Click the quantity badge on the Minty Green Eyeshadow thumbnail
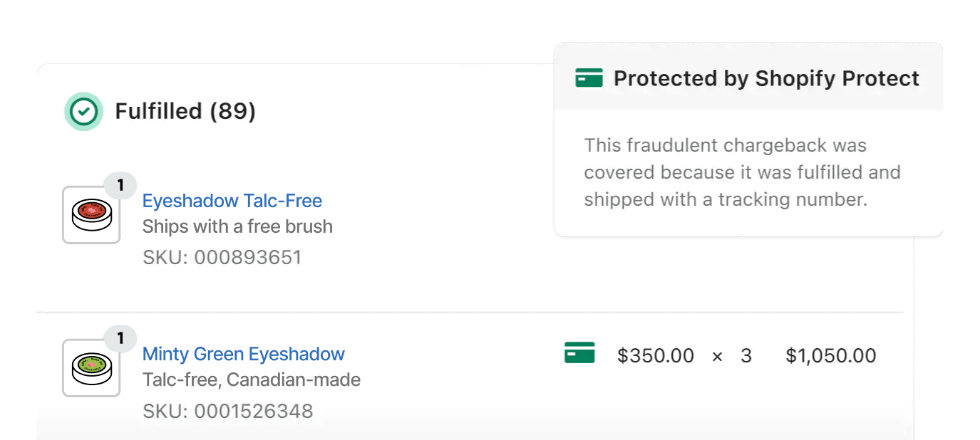The width and height of the screenshot is (980, 440). tap(120, 338)
